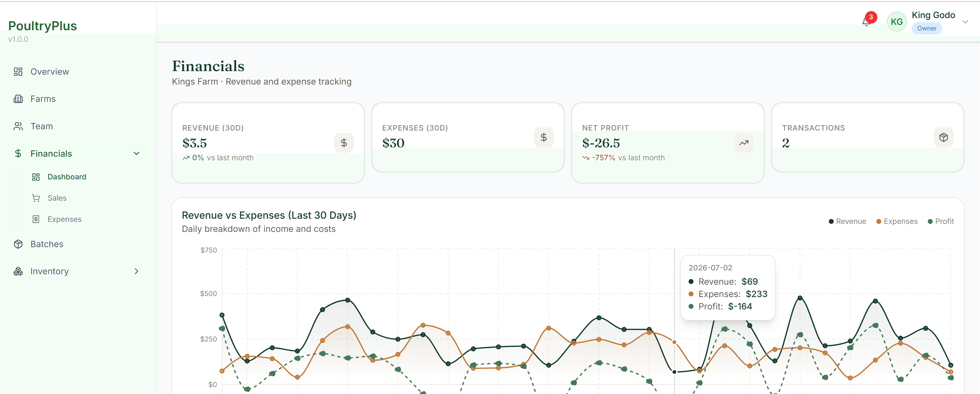Expand the King Godo account dropdown chevron

coord(965,22)
